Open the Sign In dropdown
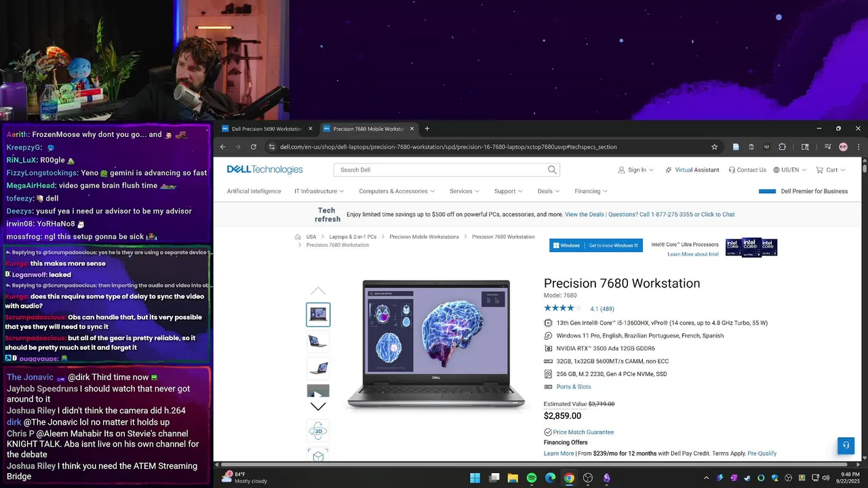Viewport: 868px width, 488px height. coord(636,170)
